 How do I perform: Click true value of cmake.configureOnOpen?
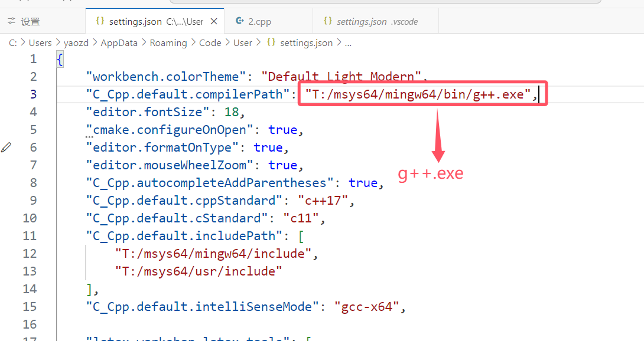pyautogui.click(x=282, y=130)
